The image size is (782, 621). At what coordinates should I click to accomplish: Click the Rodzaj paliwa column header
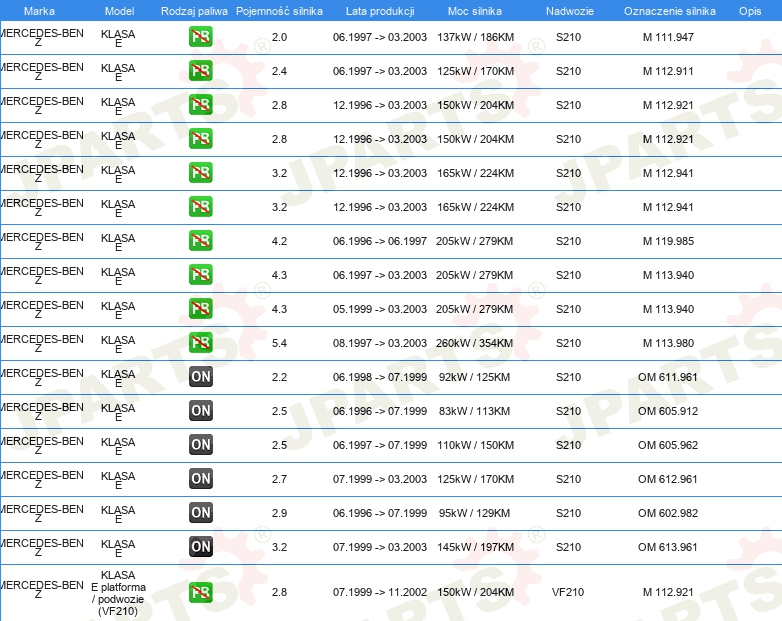pos(194,11)
